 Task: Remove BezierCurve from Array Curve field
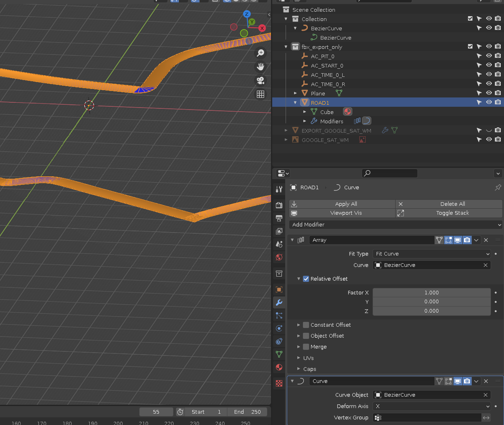[x=485, y=265]
